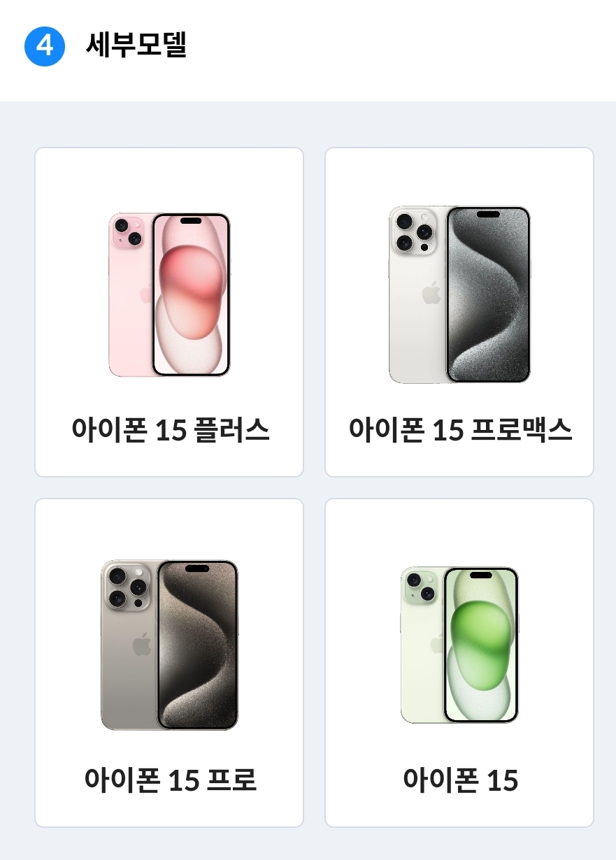The width and height of the screenshot is (616, 860).
Task: Select the pink iPhone 15 Plus product image
Action: pos(170,294)
